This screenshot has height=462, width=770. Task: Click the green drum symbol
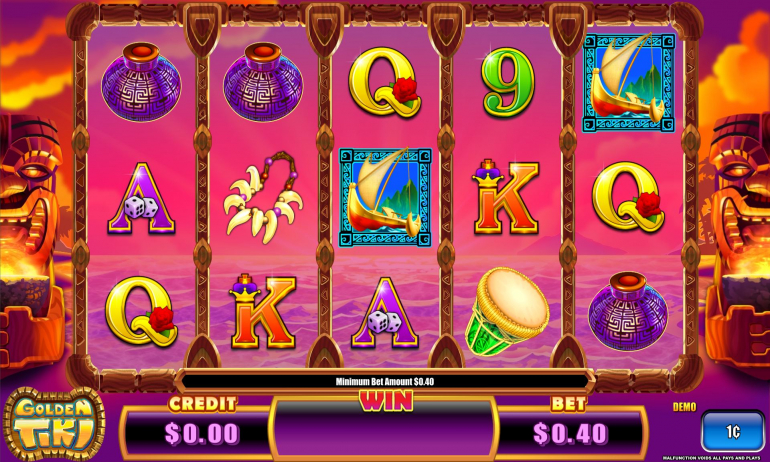point(507,311)
